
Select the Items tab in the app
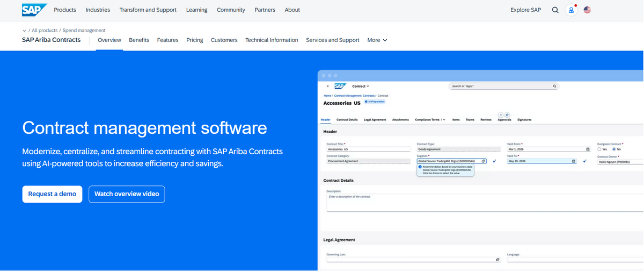pos(456,119)
